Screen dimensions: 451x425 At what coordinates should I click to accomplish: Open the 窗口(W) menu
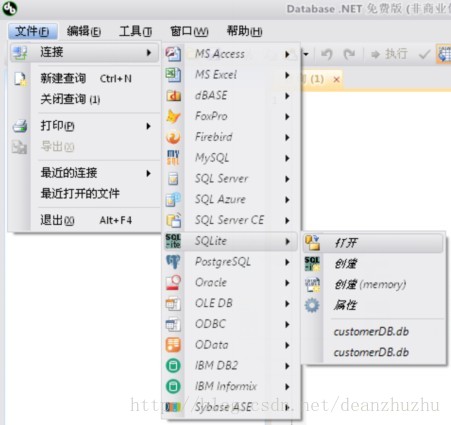click(x=189, y=31)
